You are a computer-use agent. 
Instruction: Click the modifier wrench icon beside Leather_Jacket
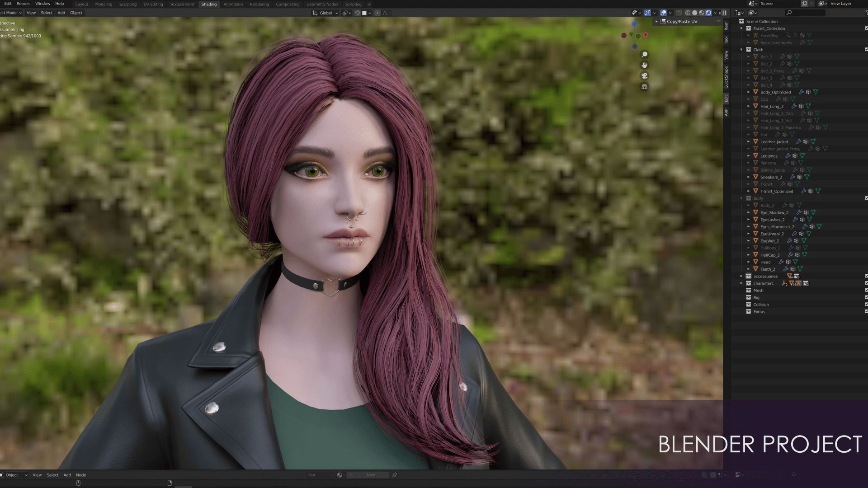tap(798, 141)
